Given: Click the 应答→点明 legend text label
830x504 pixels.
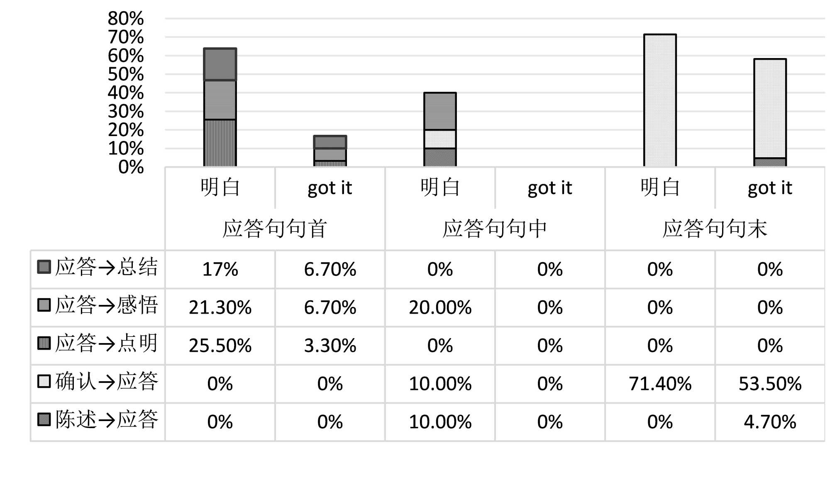Looking at the screenshot, I should pyautogui.click(x=106, y=343).
